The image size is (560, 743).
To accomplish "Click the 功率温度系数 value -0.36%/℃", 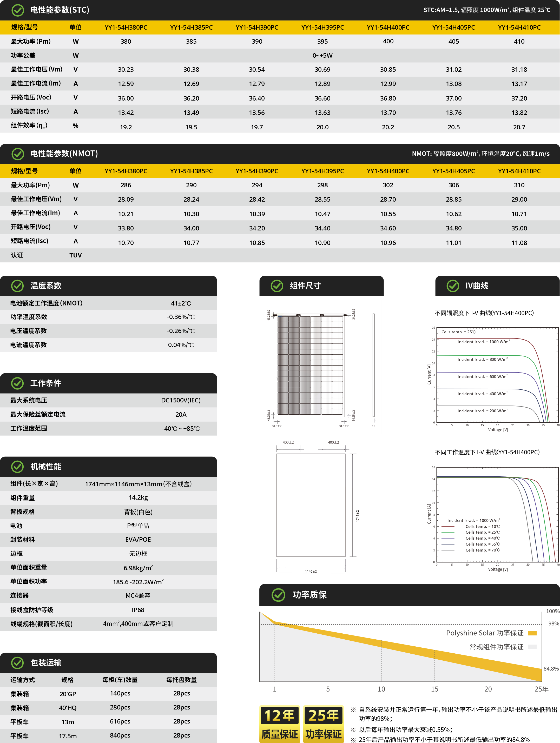I will (x=181, y=317).
